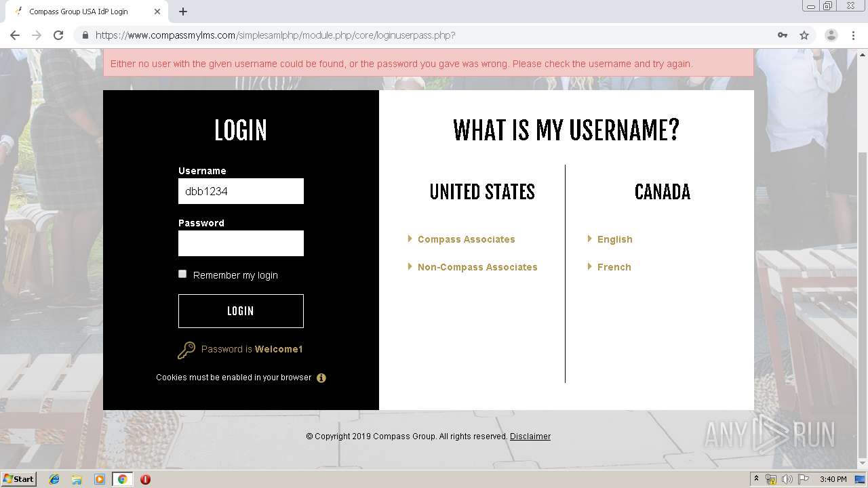Click the 3:40 PM taskbar clock
The image size is (868, 488).
(x=833, y=479)
